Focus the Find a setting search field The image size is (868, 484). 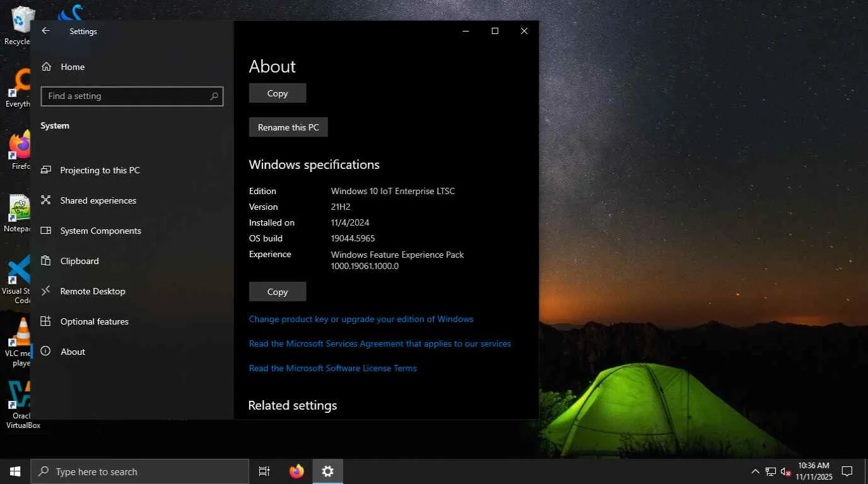tap(132, 96)
